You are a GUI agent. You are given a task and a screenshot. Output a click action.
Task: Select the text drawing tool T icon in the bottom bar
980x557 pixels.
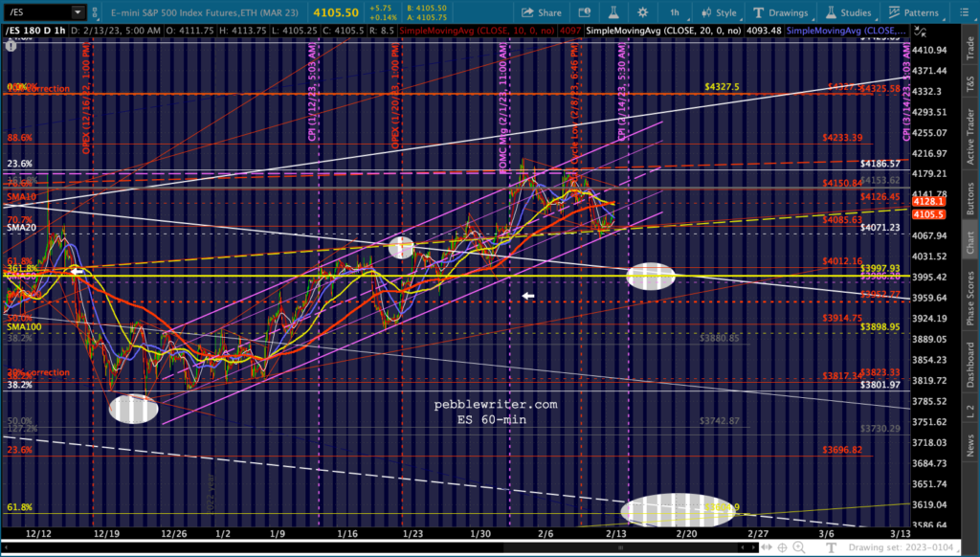point(832,547)
